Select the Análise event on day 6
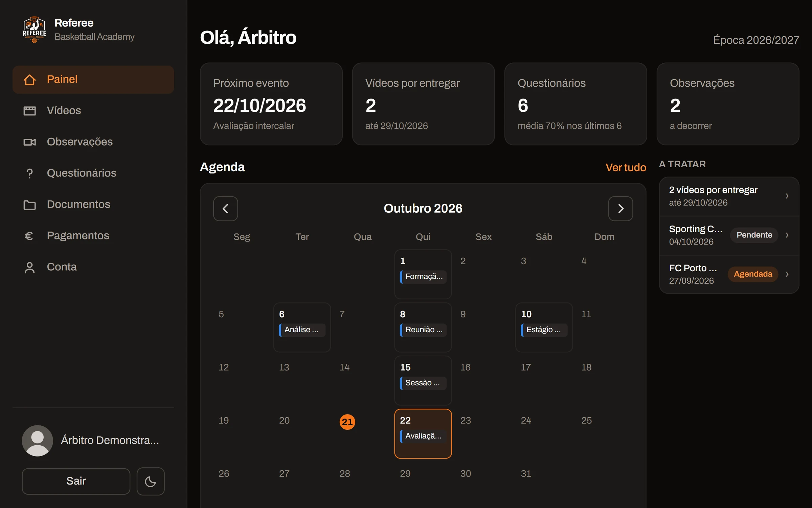812x508 pixels. pyautogui.click(x=302, y=330)
